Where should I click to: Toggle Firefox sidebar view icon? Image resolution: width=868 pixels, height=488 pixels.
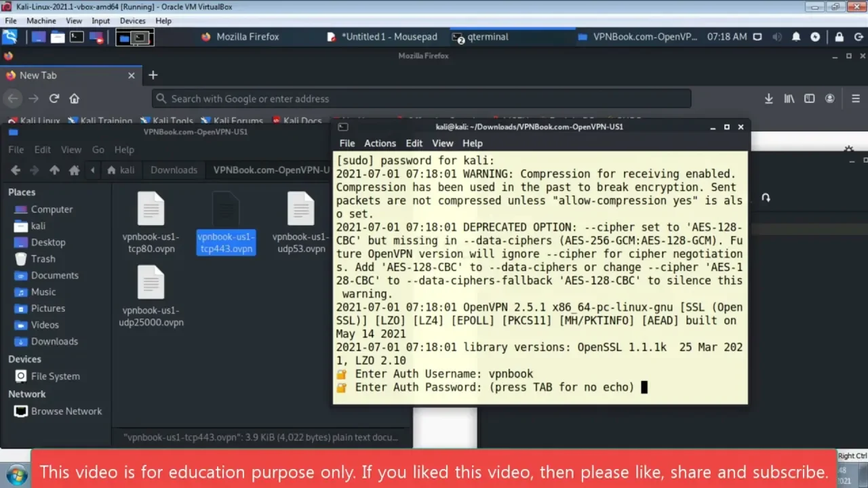coord(809,99)
